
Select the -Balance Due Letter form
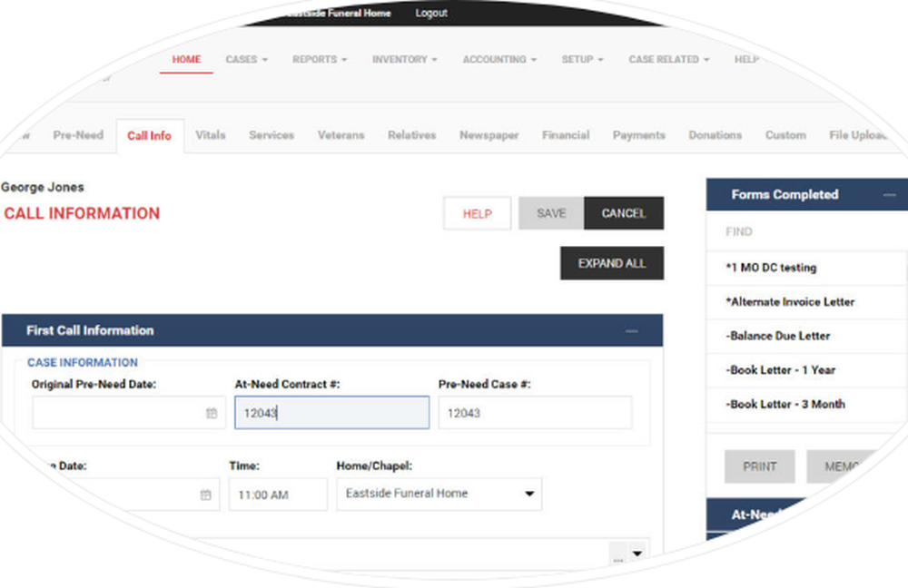[806, 336]
